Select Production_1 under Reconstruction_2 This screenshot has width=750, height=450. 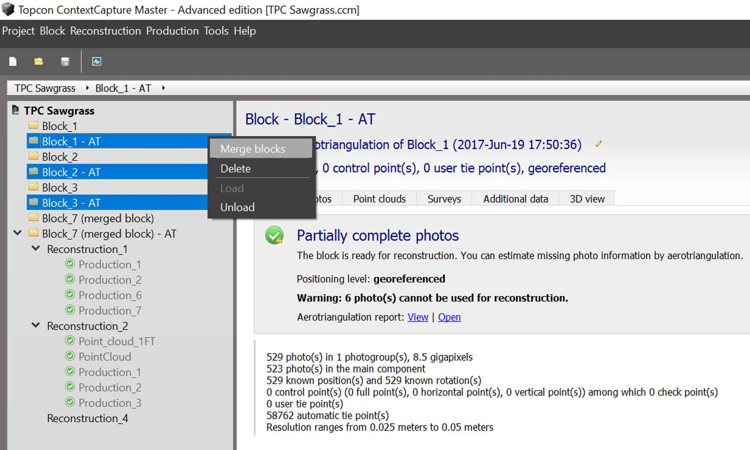click(x=110, y=372)
